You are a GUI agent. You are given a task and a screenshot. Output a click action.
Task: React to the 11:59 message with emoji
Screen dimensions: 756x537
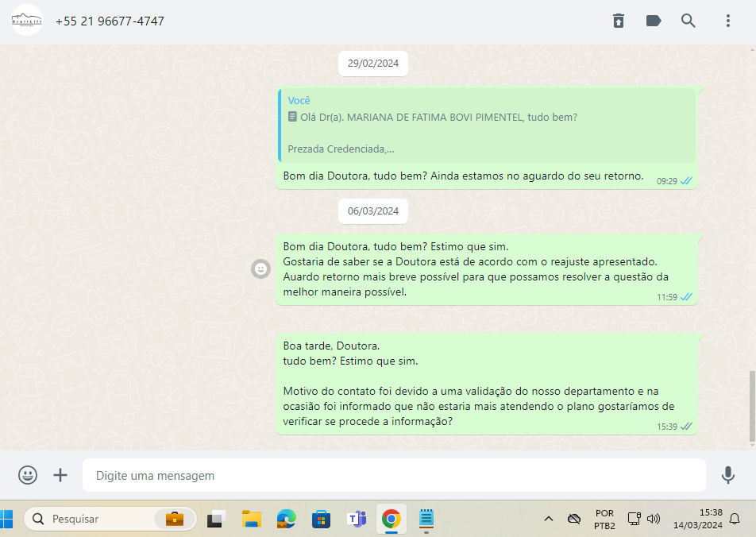(260, 269)
